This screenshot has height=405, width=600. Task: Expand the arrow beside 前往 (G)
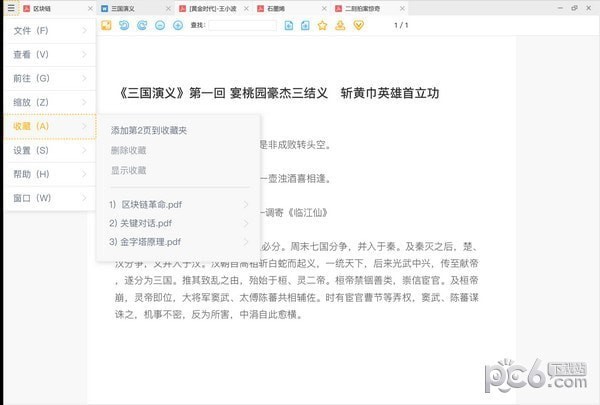click(x=85, y=78)
